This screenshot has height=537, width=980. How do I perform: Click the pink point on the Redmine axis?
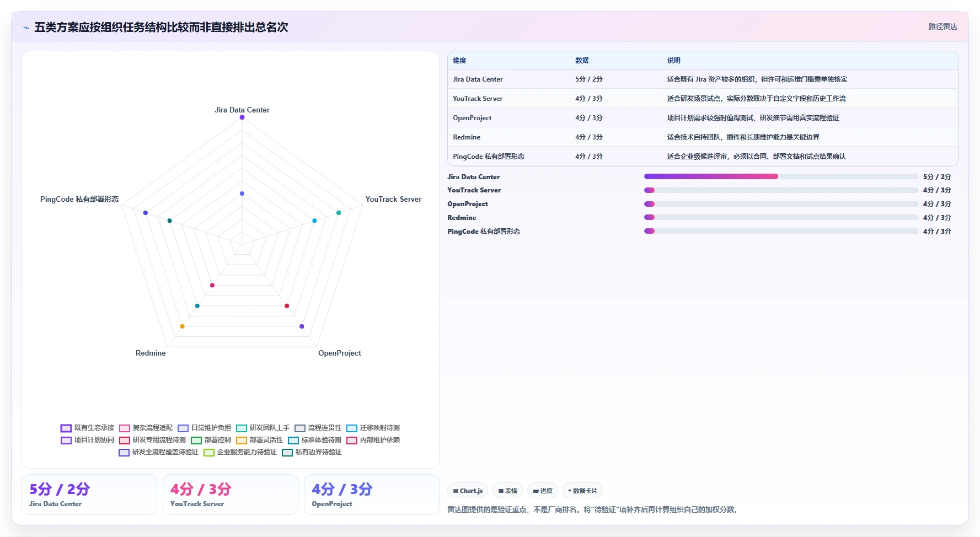pyautogui.click(x=212, y=285)
